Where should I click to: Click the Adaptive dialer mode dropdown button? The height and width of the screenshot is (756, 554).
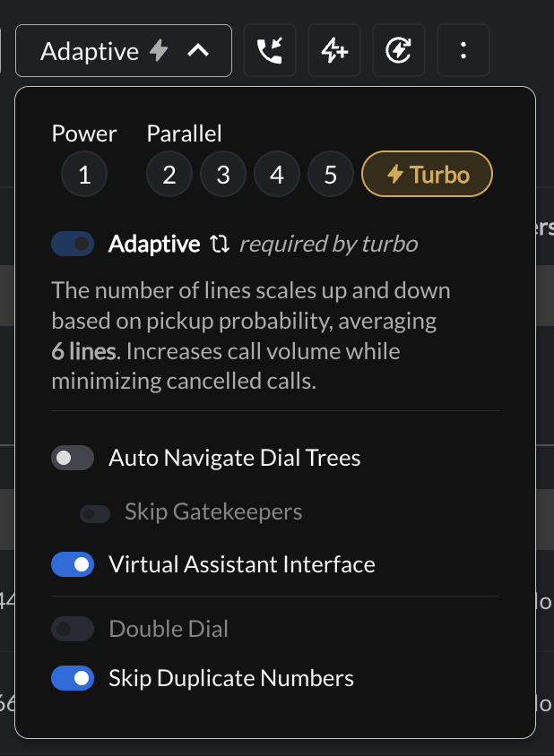tap(124, 51)
